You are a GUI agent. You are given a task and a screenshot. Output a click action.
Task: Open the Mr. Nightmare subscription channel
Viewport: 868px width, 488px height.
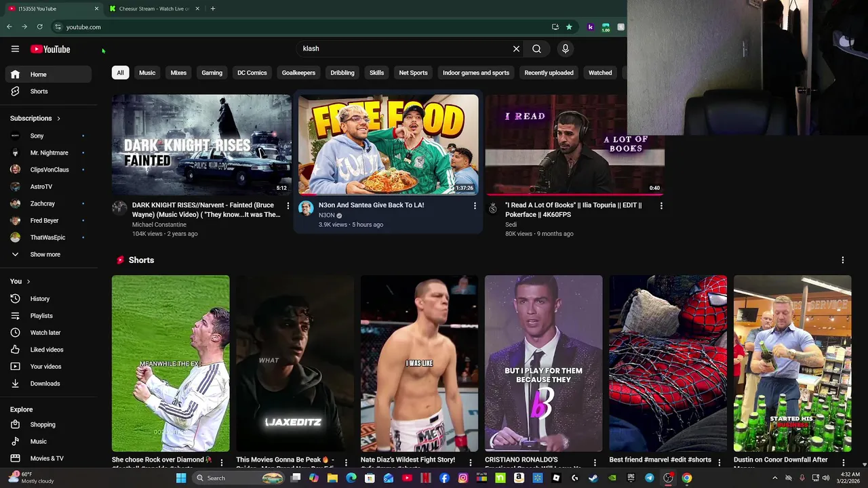coord(47,152)
